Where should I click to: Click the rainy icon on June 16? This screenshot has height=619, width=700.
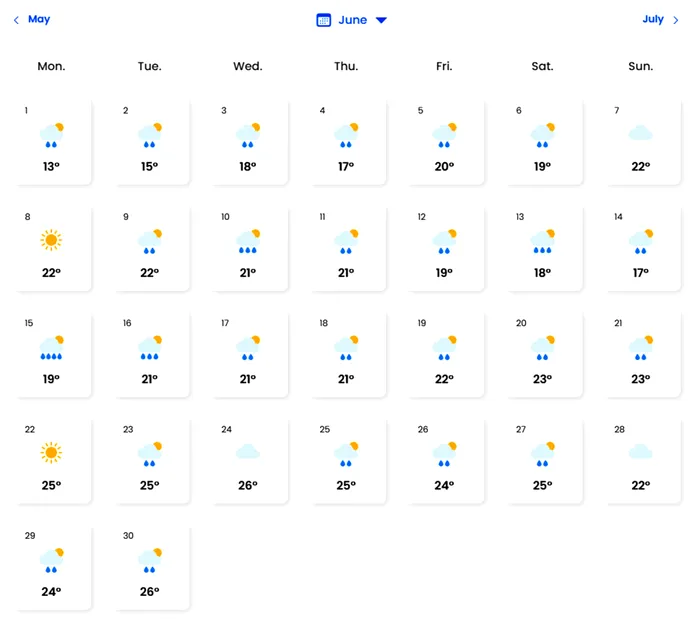(150, 348)
